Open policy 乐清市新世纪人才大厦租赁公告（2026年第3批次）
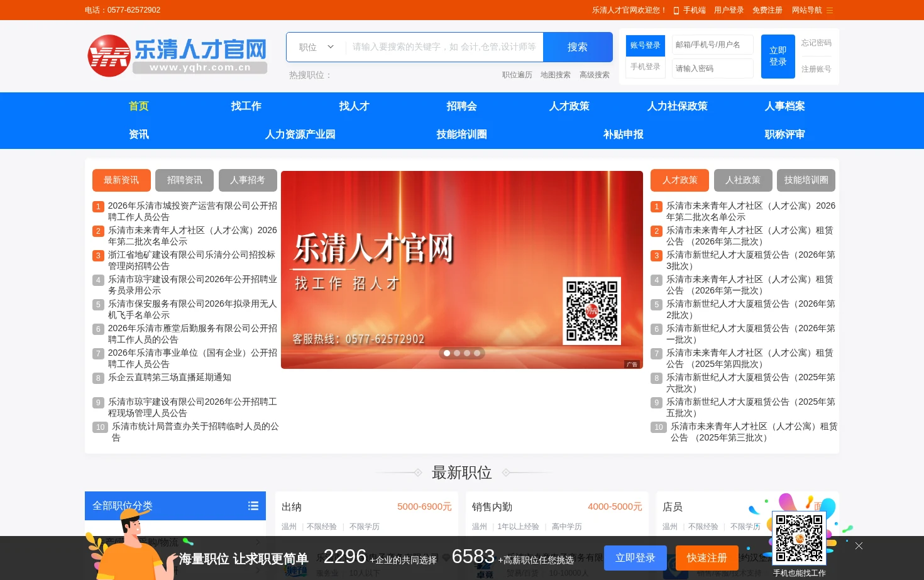The height and width of the screenshot is (580, 924). (751, 260)
